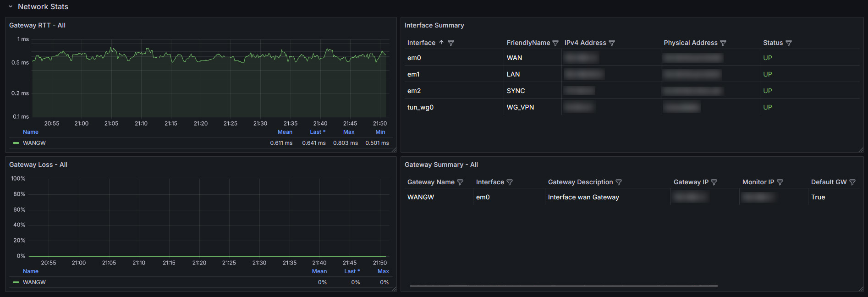Sort Interface Summary by Status header
868x297 pixels.
click(x=773, y=43)
